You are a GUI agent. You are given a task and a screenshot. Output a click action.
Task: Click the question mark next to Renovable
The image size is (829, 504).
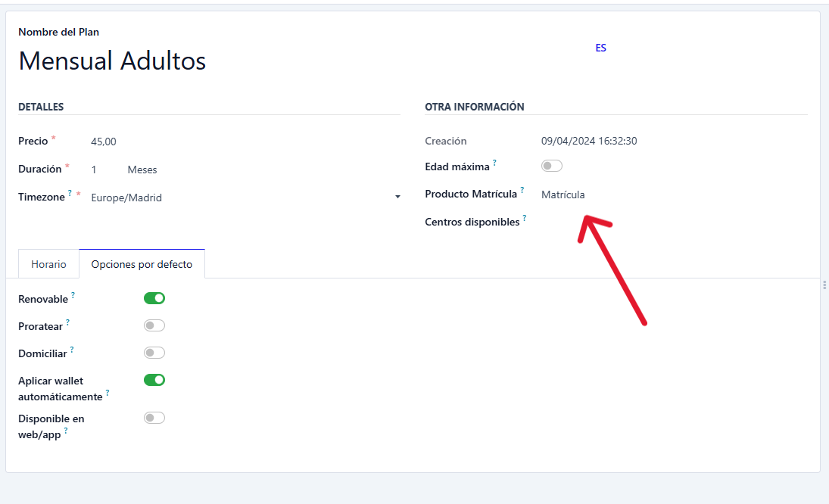[73, 295]
